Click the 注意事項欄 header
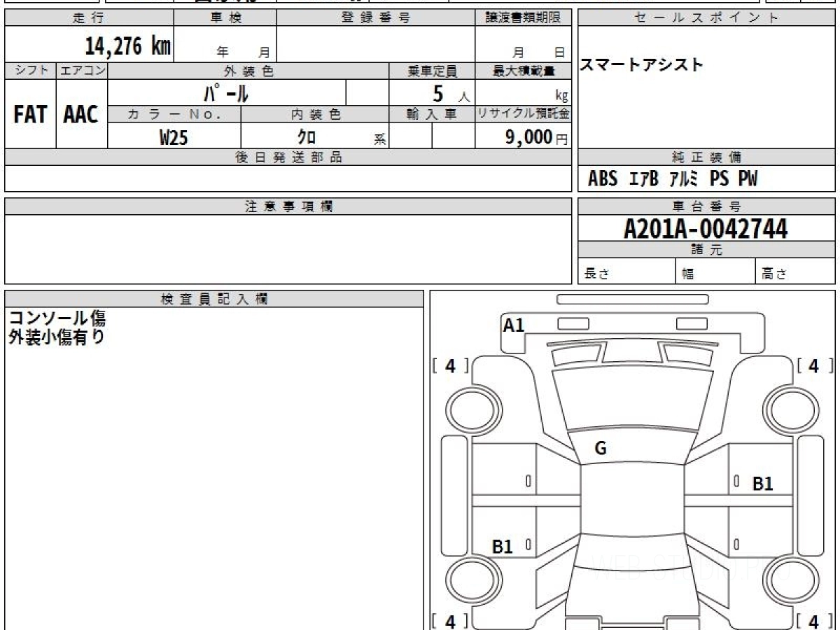The width and height of the screenshot is (840, 630). (288, 206)
